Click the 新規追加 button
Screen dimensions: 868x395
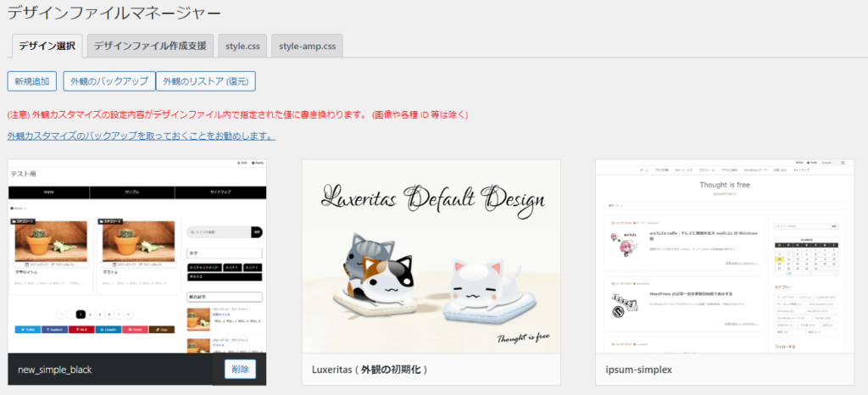[x=32, y=81]
